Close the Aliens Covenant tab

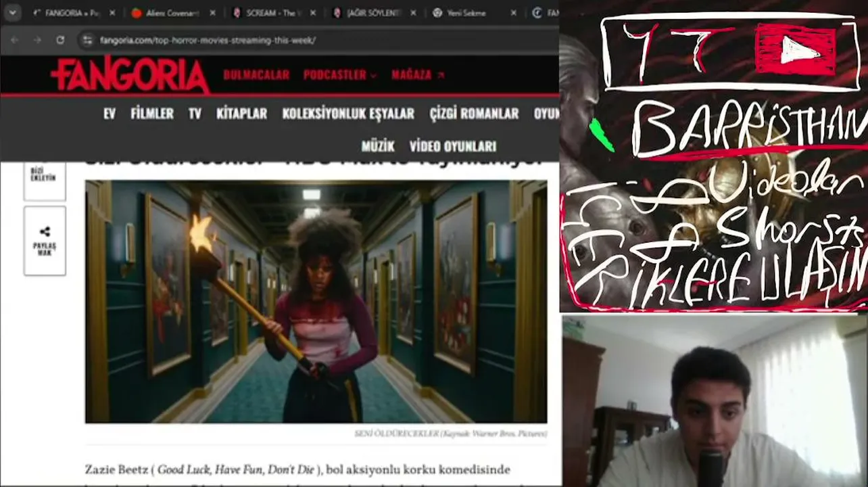click(x=212, y=13)
